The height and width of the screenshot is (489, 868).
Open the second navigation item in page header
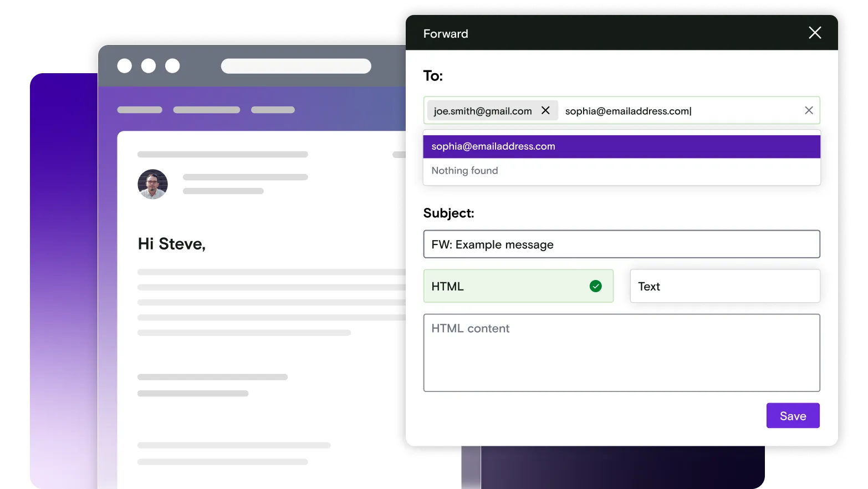tap(206, 110)
